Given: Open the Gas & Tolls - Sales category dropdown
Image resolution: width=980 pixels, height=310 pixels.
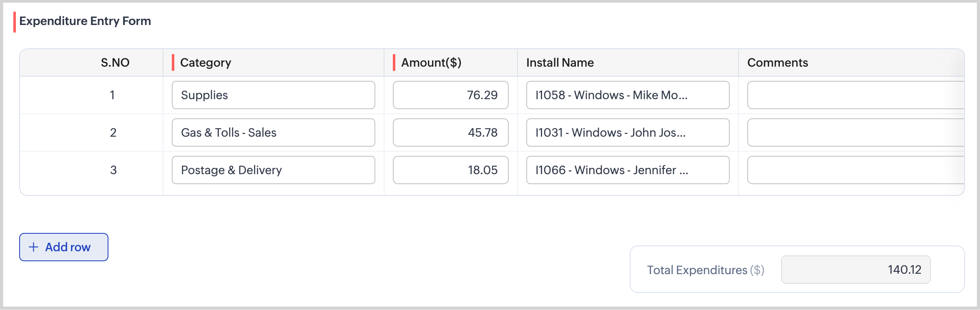Looking at the screenshot, I should [273, 132].
